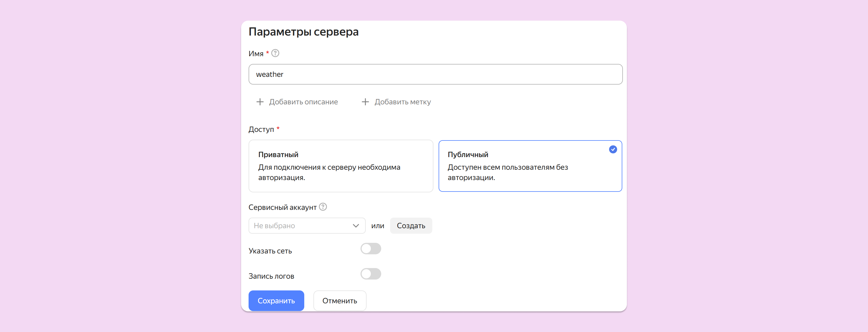
Task: Click the Добавить описание link text
Action: (303, 102)
